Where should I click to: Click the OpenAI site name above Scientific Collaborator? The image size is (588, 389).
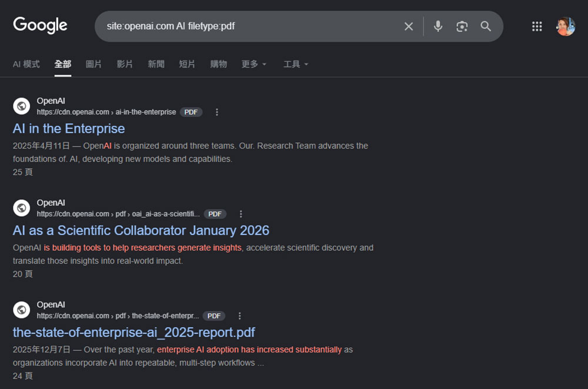coord(51,203)
